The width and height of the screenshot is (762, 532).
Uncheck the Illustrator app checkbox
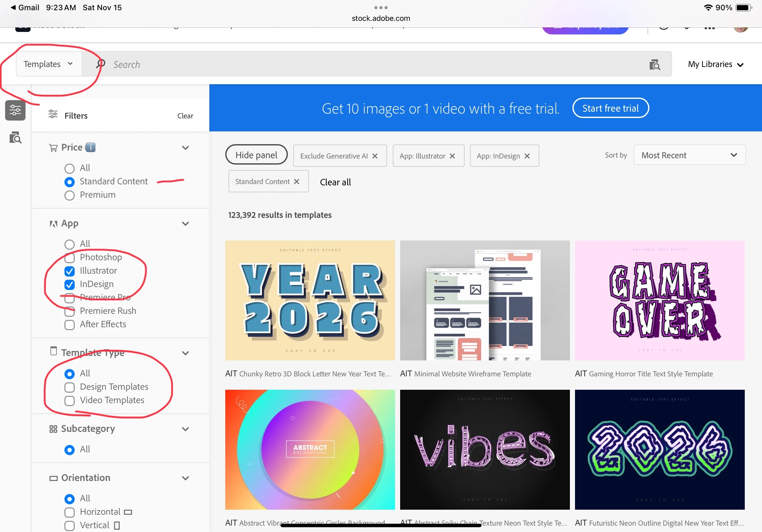[69, 271]
